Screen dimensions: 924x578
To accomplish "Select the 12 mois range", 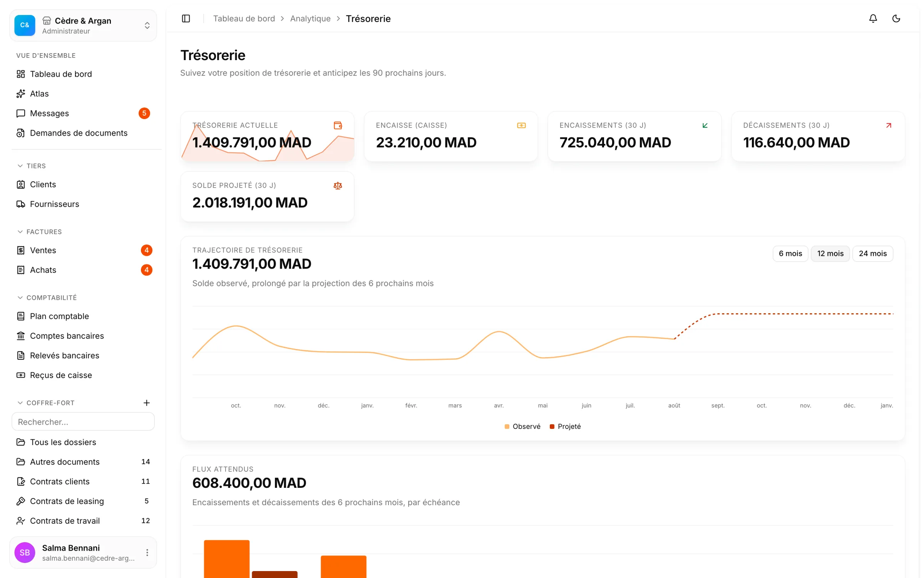I will coord(830,254).
